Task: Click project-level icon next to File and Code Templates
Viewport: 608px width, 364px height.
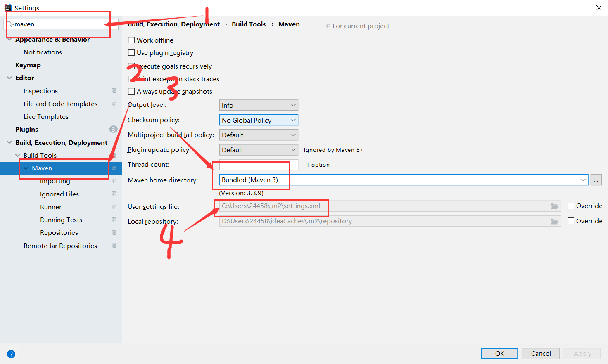Action: click(114, 104)
